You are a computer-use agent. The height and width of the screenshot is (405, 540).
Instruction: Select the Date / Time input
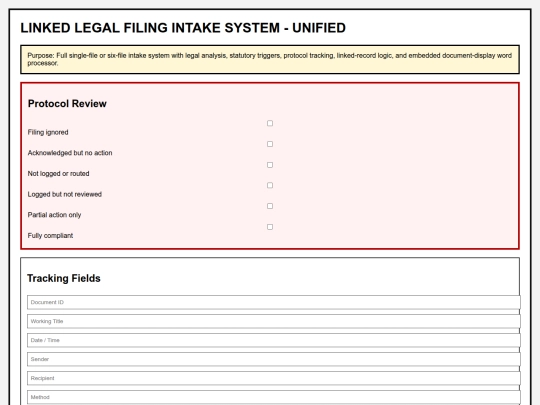pos(274,340)
